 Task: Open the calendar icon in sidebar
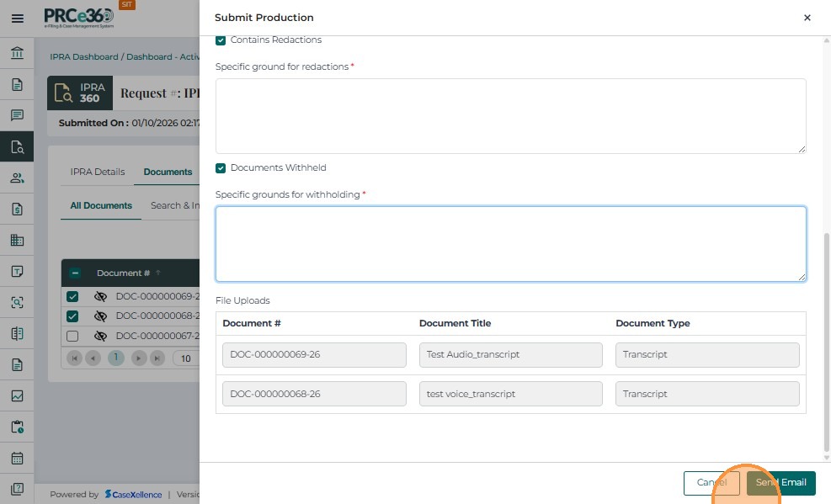[17, 459]
